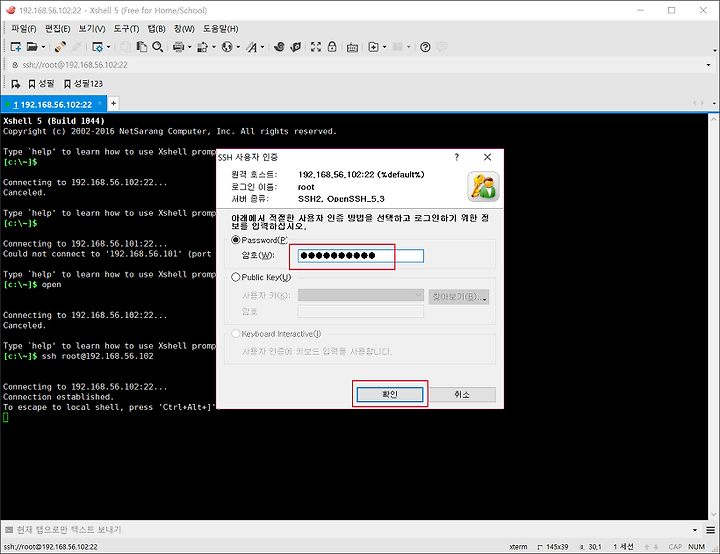Launch Xftp swirl icon

(x=279, y=47)
